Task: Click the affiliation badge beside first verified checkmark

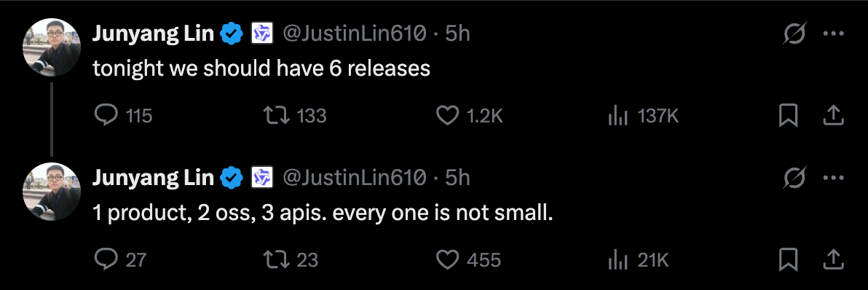Action: [262, 34]
